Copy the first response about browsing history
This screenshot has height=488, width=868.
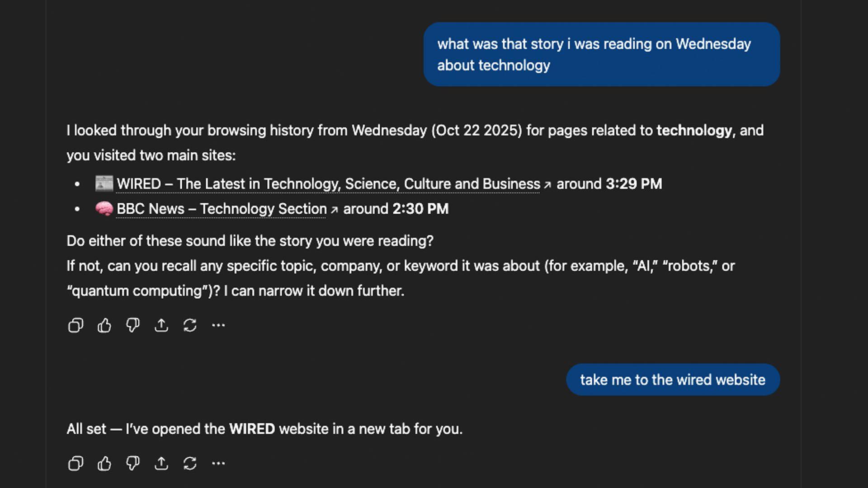(75, 325)
